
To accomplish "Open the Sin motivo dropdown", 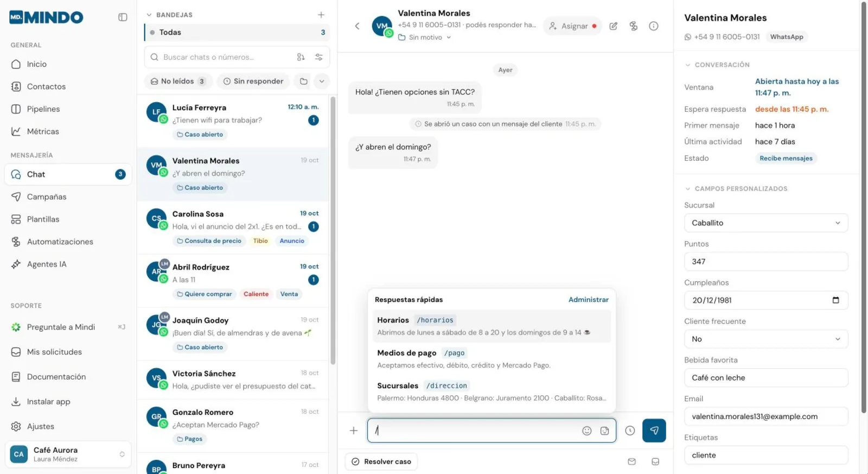I will pos(425,37).
